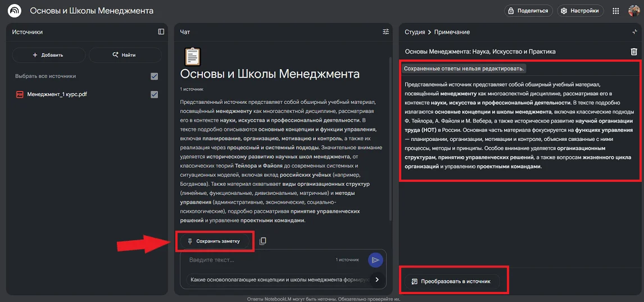Delete the note with trash icon
Image resolution: width=644 pixels, height=302 pixels.
pyautogui.click(x=634, y=52)
